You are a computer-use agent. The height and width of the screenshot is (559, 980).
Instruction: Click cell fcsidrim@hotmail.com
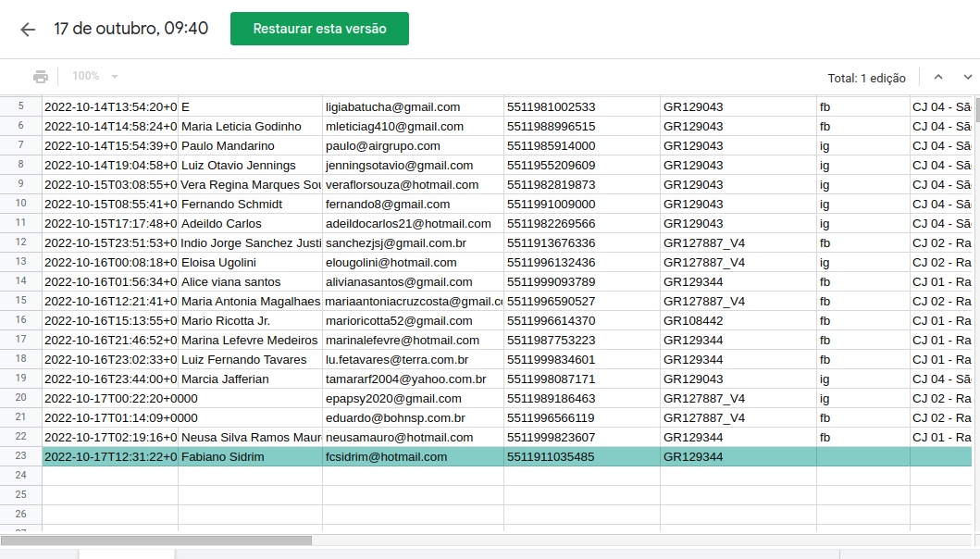point(413,456)
